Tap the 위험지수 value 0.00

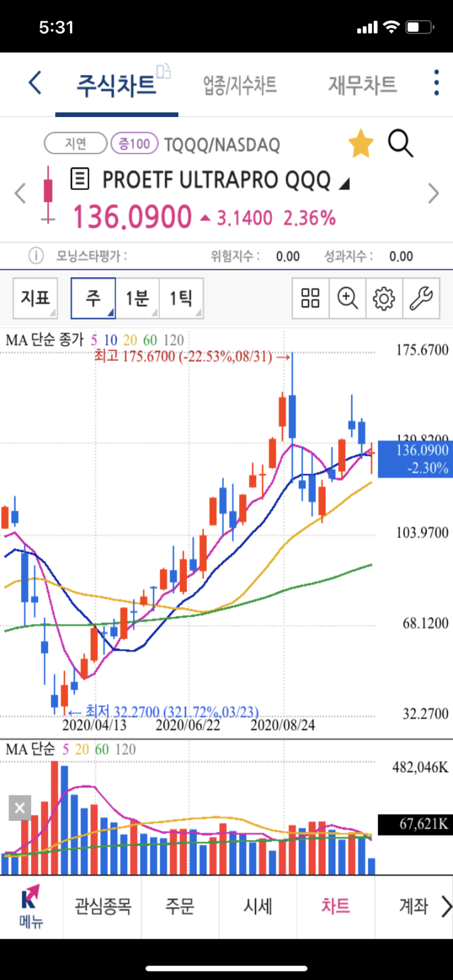click(x=288, y=257)
